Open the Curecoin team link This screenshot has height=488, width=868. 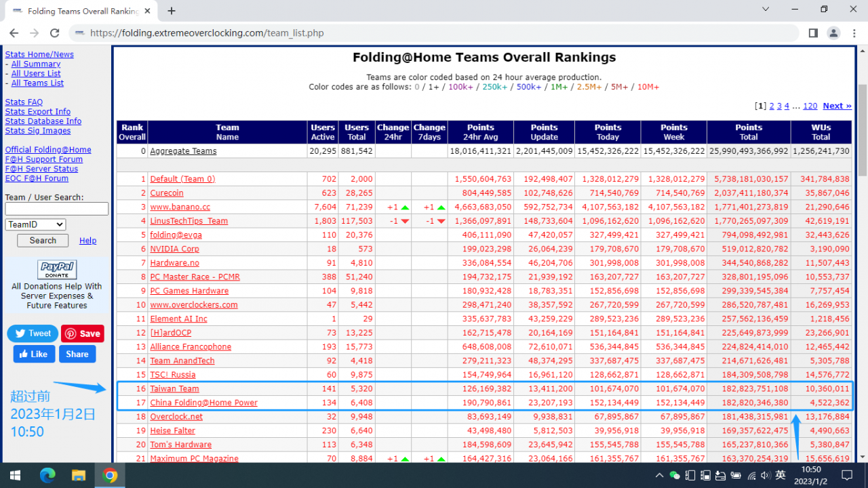coord(167,193)
